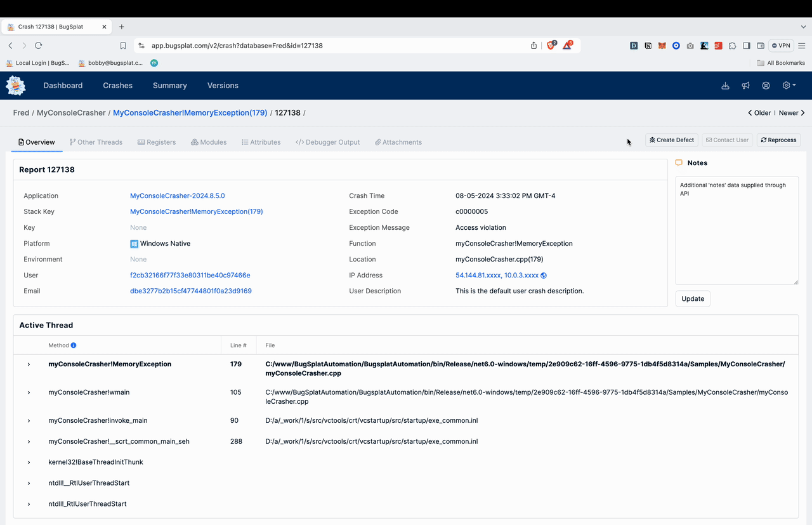Click the Create Defect button
This screenshot has width=812, height=525.
pyautogui.click(x=672, y=140)
